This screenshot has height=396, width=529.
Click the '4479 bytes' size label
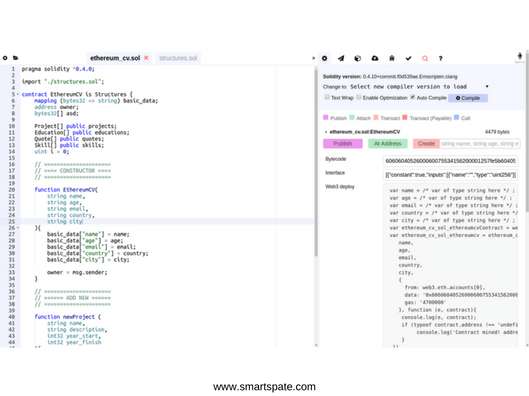click(x=497, y=132)
